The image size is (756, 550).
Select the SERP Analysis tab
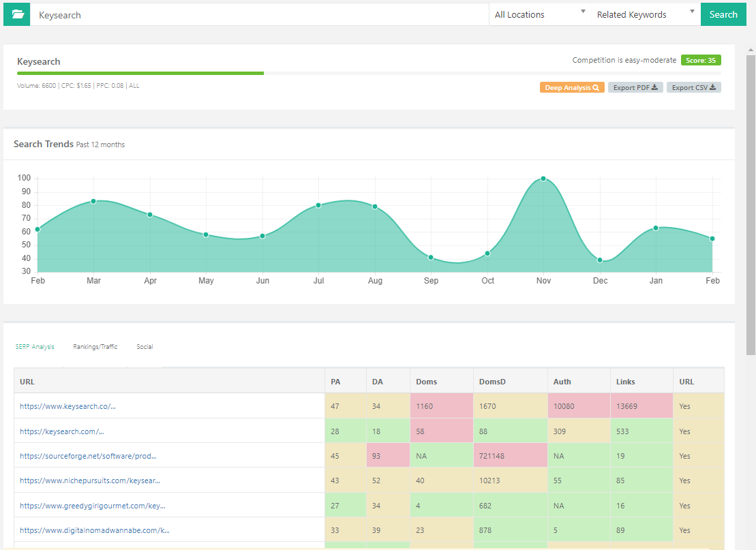(35, 347)
